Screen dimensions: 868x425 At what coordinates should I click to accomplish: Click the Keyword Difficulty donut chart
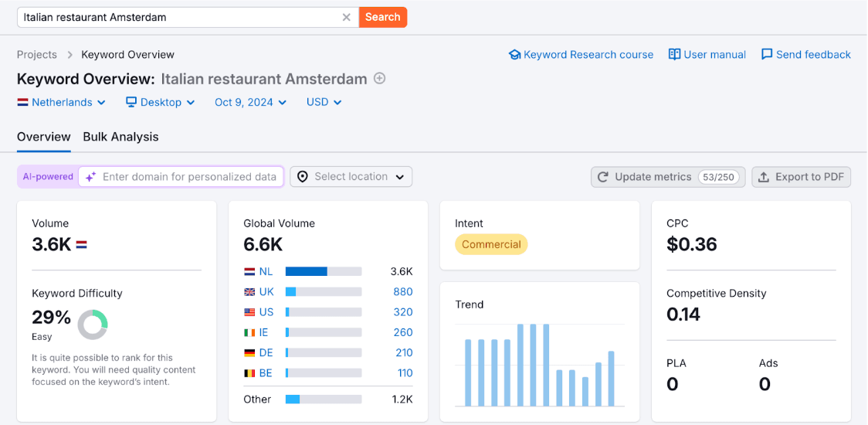93,325
